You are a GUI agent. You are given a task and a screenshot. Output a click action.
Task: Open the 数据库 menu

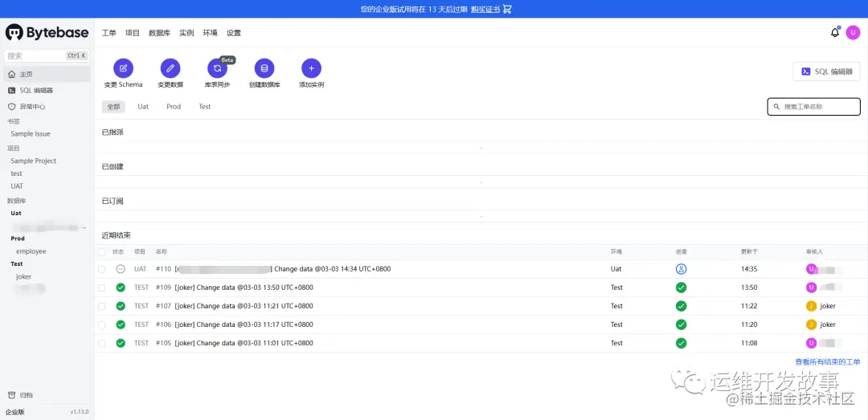pos(159,33)
